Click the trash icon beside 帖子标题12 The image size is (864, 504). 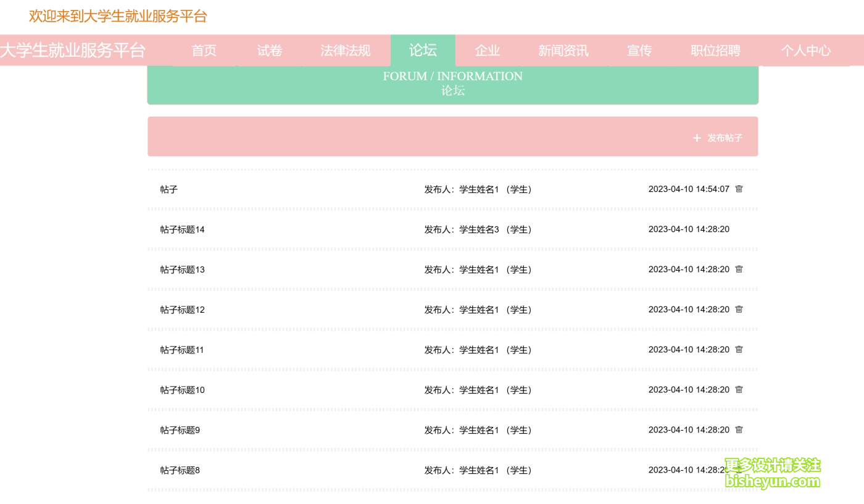click(739, 309)
